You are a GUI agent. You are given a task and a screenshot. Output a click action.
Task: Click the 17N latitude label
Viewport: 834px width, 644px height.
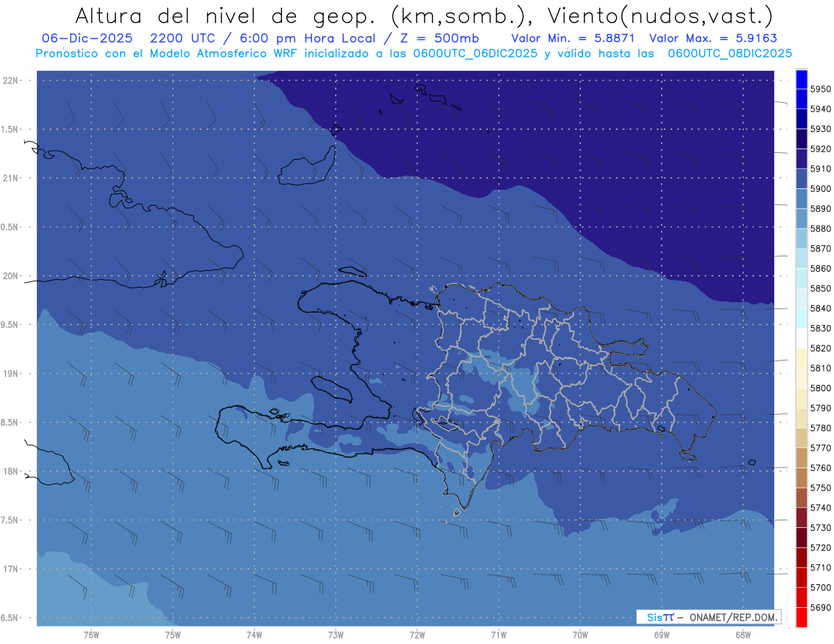(x=10, y=569)
